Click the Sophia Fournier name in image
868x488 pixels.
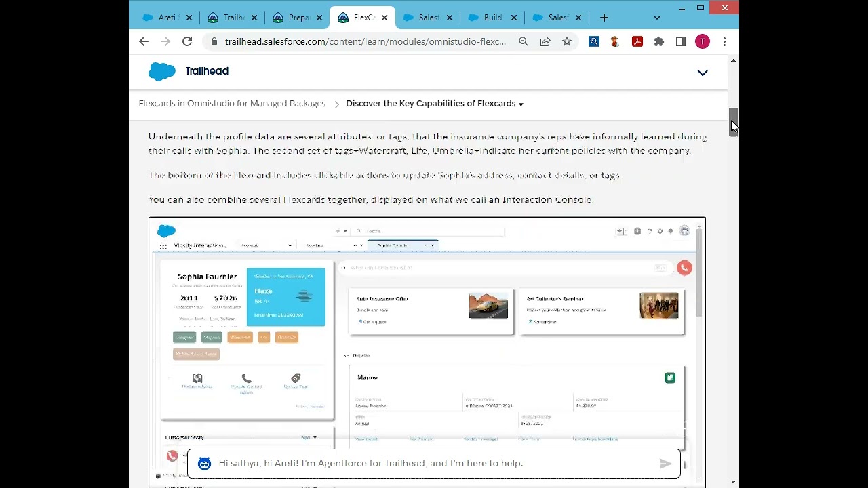click(x=207, y=277)
